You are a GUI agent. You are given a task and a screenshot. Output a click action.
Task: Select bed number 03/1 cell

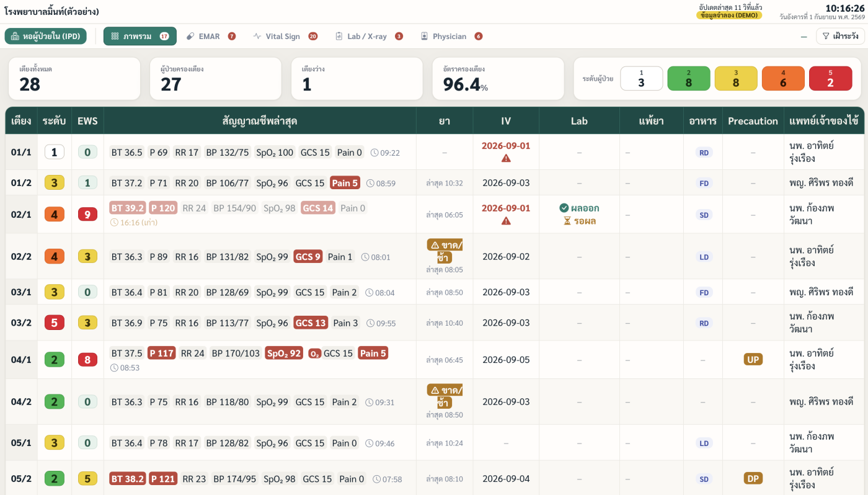pos(21,292)
